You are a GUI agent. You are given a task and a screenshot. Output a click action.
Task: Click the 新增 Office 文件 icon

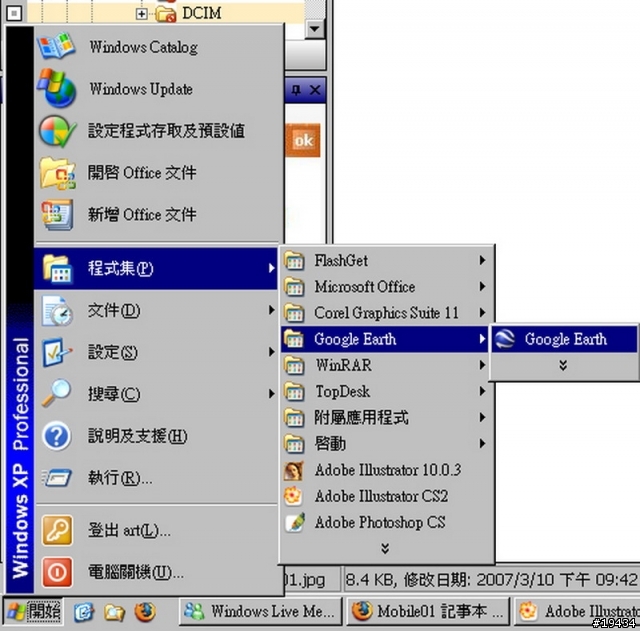pos(57,214)
